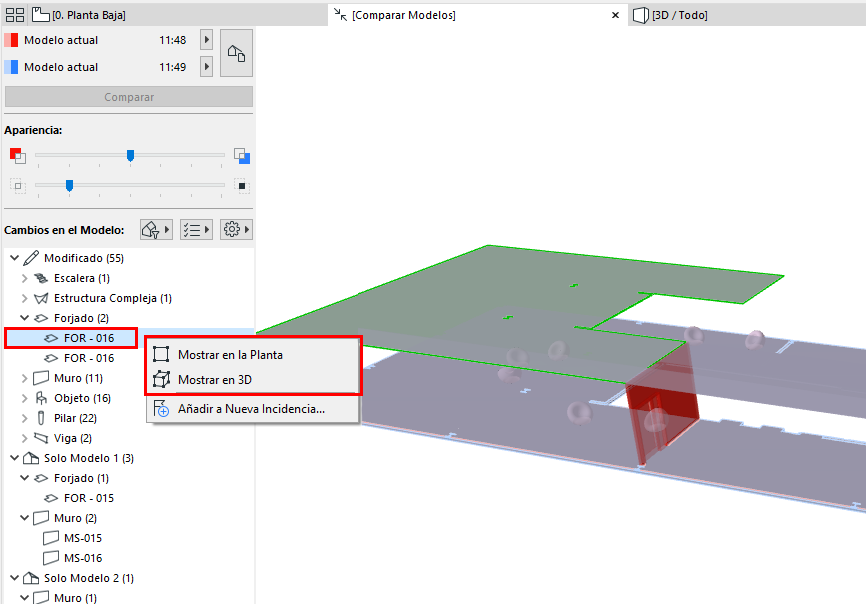
Task: Click the Mostrar en la Planta square icon
Action: pos(161,354)
